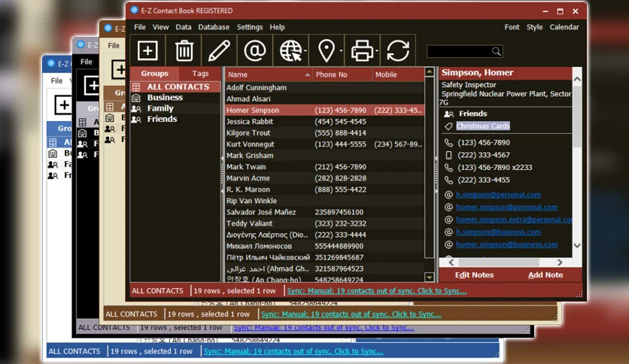This screenshot has height=364, width=629.
Task: Click the search input field
Action: (459, 51)
